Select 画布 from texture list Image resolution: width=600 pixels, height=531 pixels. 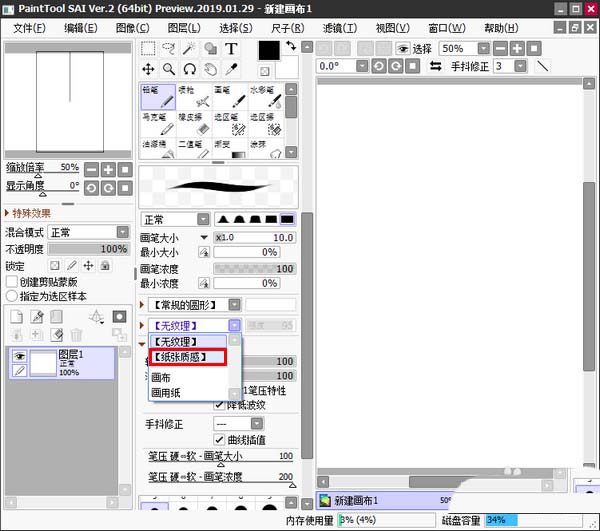pos(189,378)
